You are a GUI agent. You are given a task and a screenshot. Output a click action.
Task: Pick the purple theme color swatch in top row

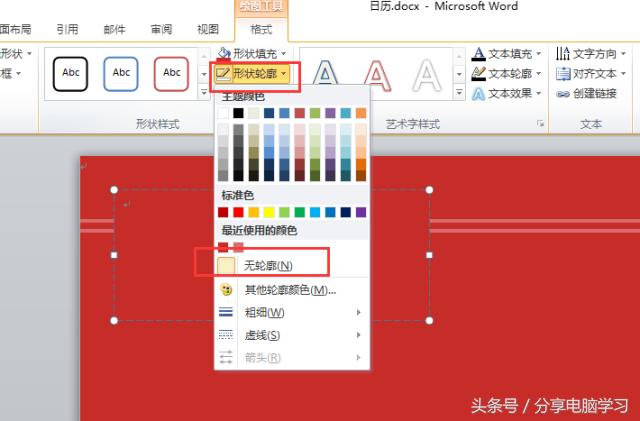(x=330, y=113)
